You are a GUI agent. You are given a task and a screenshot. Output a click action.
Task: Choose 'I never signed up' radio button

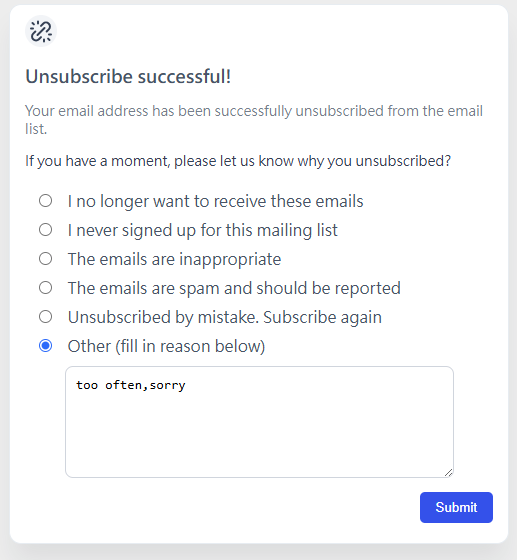tap(45, 230)
